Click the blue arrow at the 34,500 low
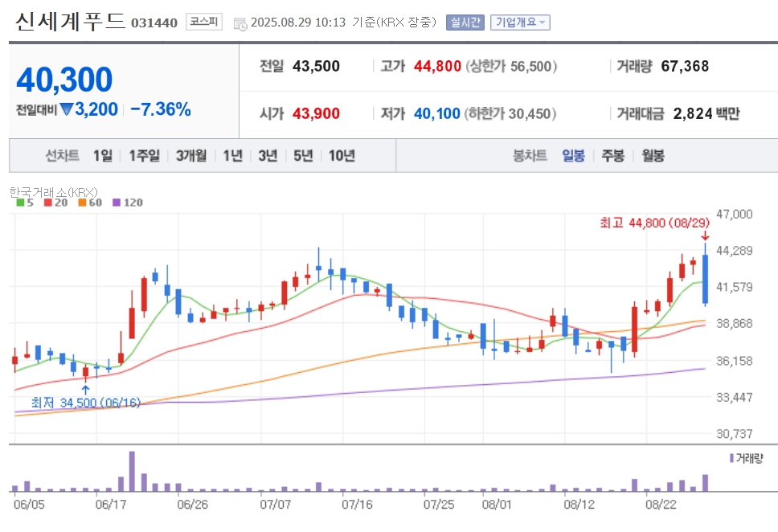The width and height of the screenshot is (778, 532). (85, 390)
